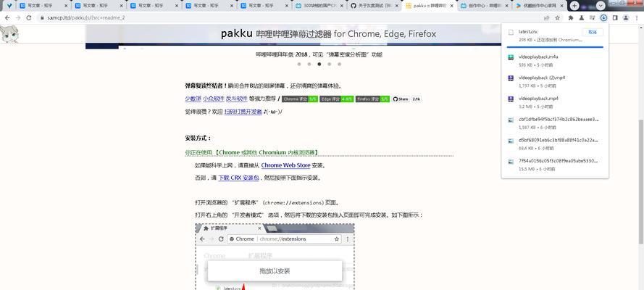Click the address bar URL field
The height and width of the screenshot is (290, 644).
[x=288, y=18]
